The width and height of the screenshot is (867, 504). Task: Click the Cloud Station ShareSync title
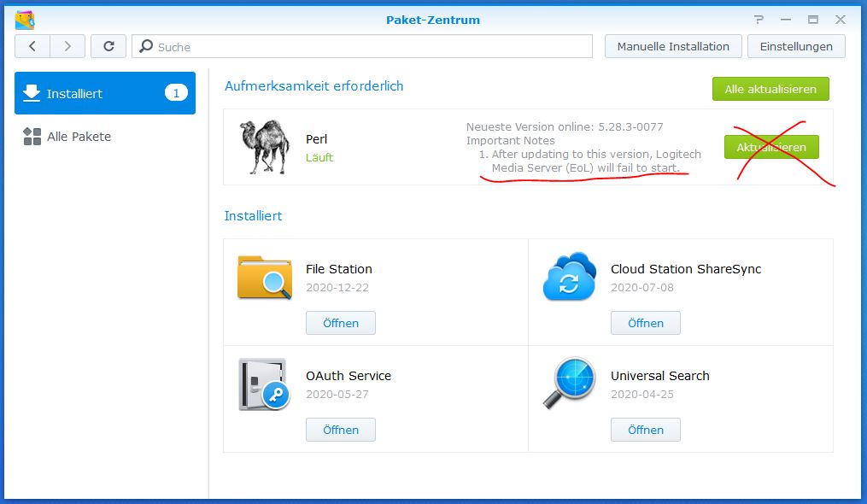coord(686,269)
